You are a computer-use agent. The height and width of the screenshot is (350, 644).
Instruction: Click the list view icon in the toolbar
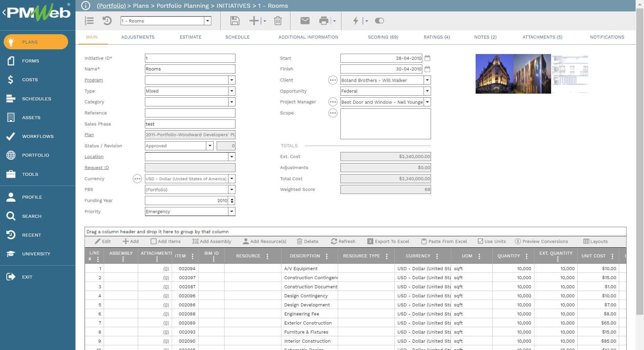[x=89, y=21]
